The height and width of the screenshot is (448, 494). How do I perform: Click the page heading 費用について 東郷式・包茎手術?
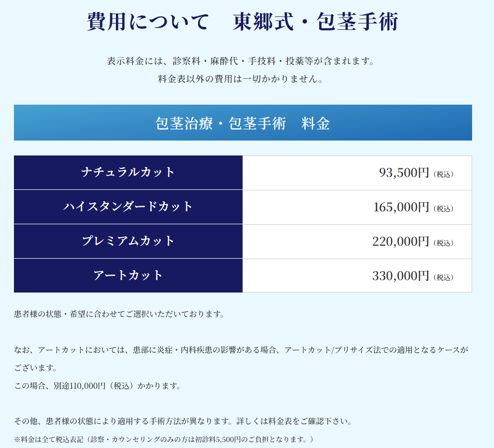(x=243, y=22)
